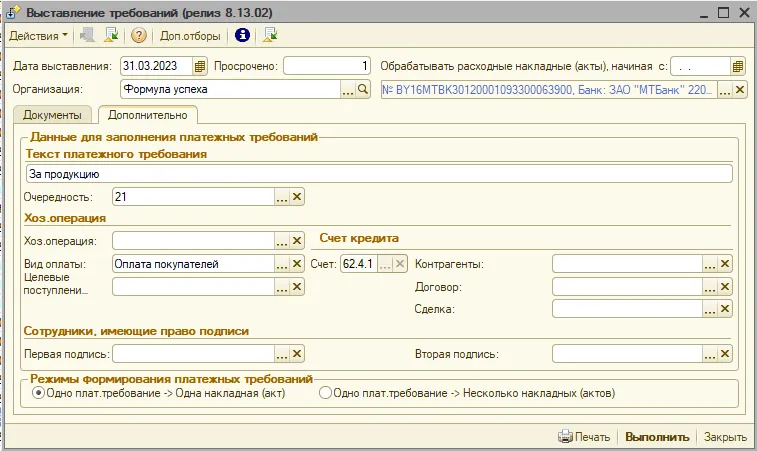Open Организация selection ellipsis button
757x451 pixels.
click(x=348, y=89)
